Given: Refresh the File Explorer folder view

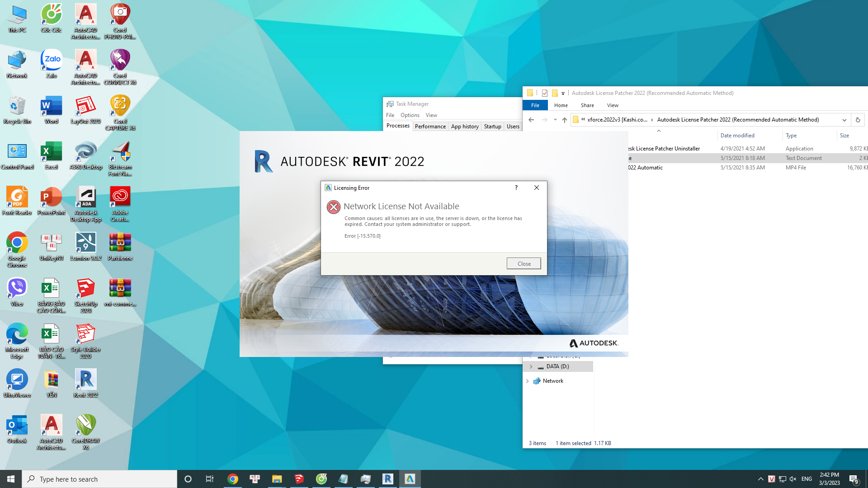Looking at the screenshot, I should 858,120.
